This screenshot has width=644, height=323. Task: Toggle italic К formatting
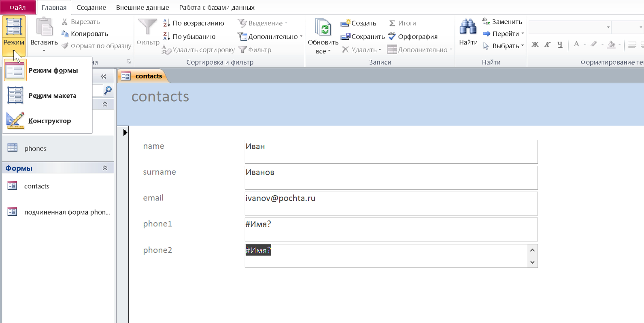tap(547, 44)
